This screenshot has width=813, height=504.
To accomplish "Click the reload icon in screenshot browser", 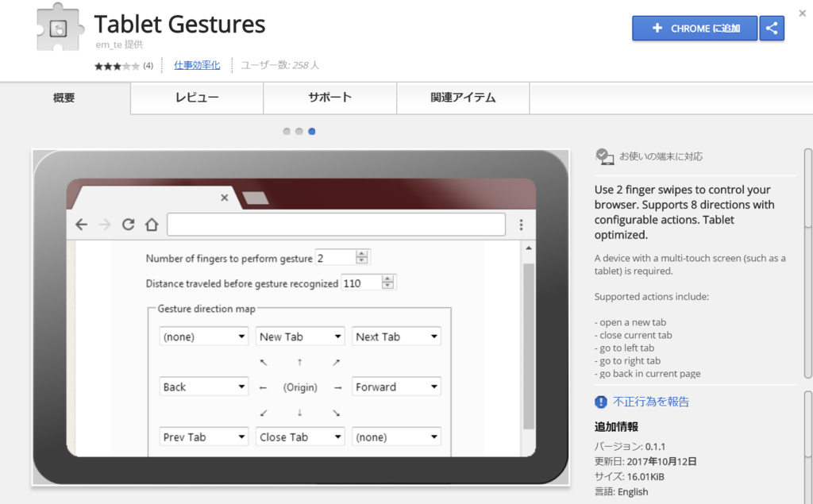I will [128, 224].
